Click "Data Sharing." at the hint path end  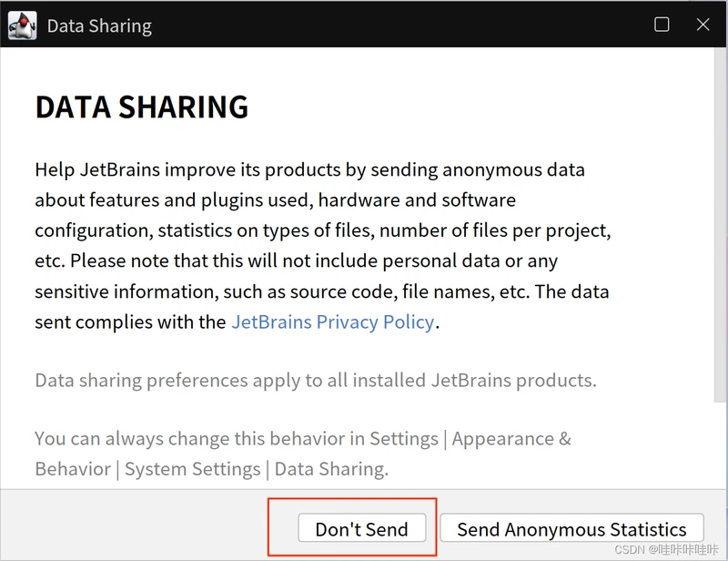click(331, 469)
